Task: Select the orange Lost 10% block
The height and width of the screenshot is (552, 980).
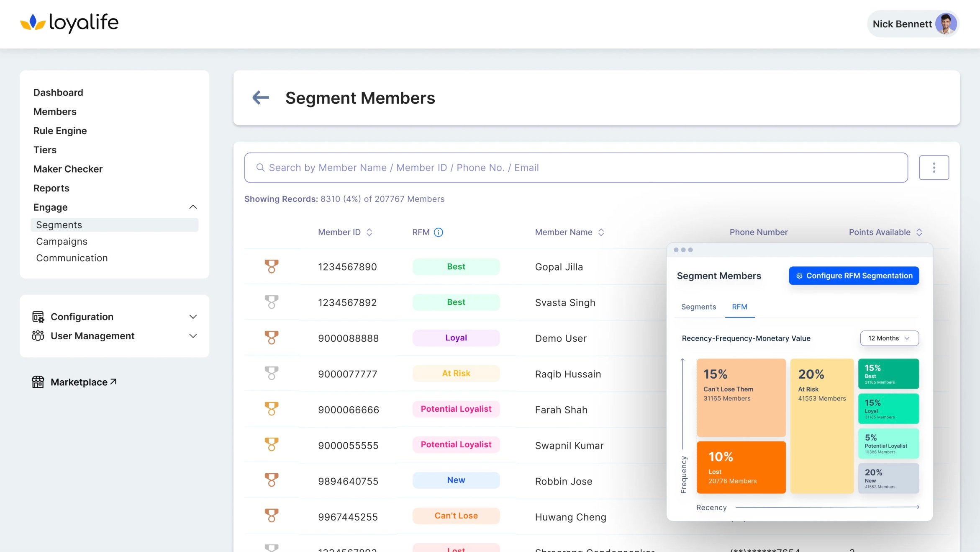Action: point(741,467)
